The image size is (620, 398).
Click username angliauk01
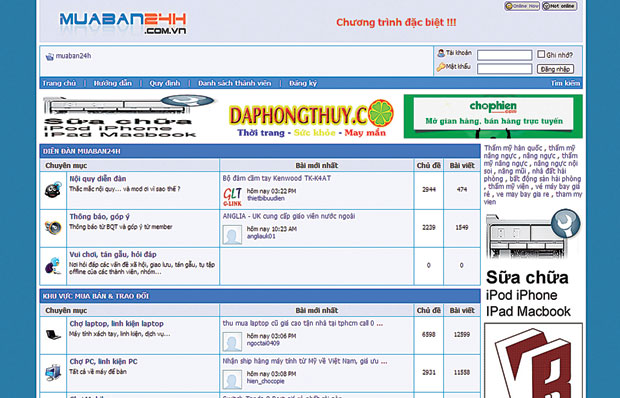(261, 236)
